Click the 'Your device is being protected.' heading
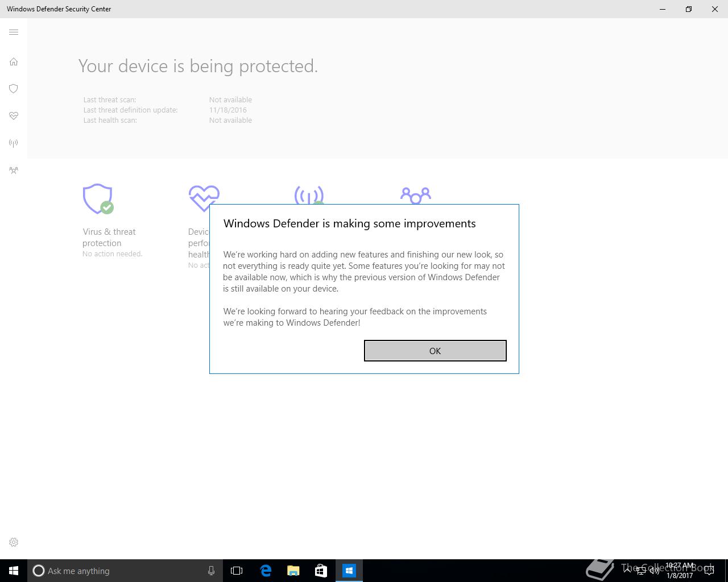The image size is (728, 582). (198, 66)
